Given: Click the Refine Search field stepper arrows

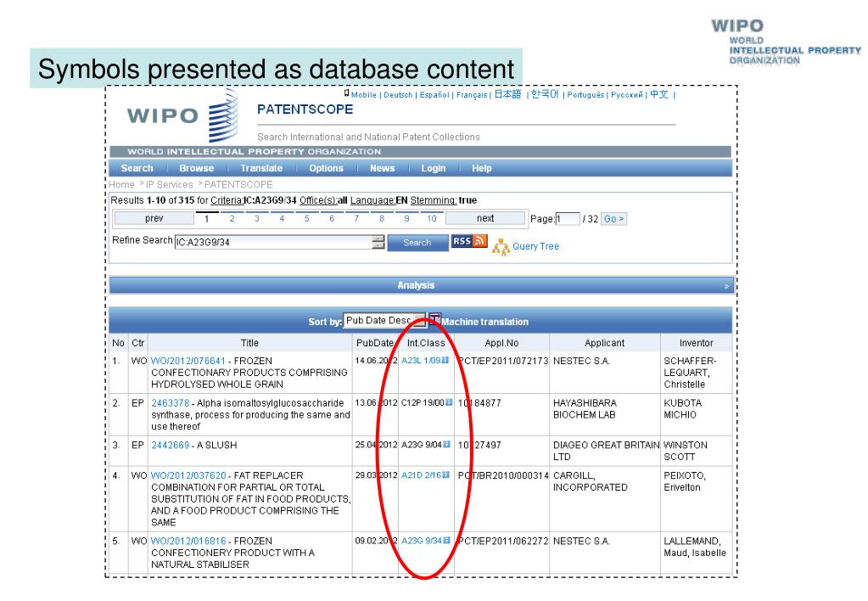Looking at the screenshot, I should (x=378, y=242).
